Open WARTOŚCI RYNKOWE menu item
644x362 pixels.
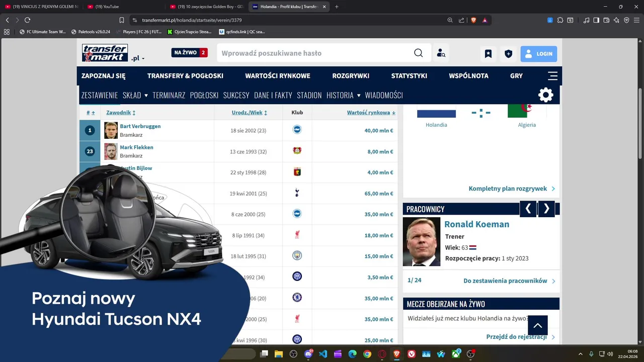[278, 76]
